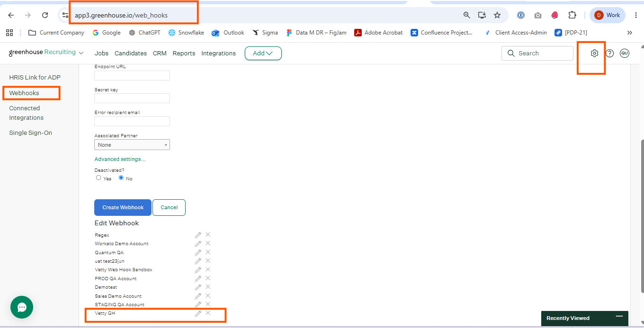Open the Jobs menu
Image resolution: width=644 pixels, height=328 pixels.
tap(101, 53)
